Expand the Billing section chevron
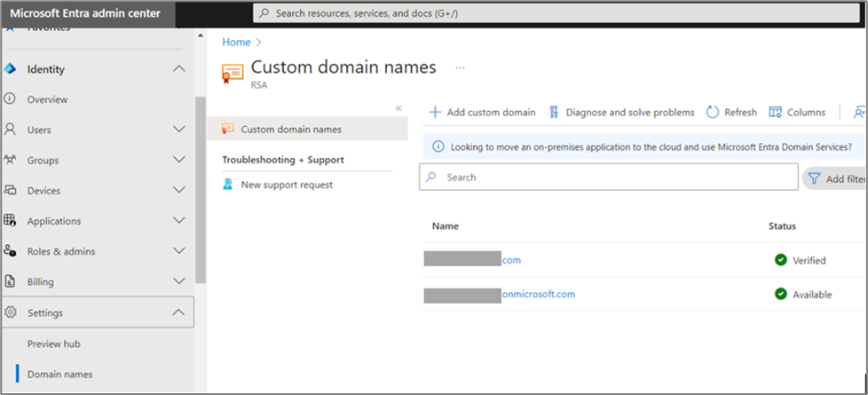This screenshot has height=395, width=868. [x=178, y=281]
